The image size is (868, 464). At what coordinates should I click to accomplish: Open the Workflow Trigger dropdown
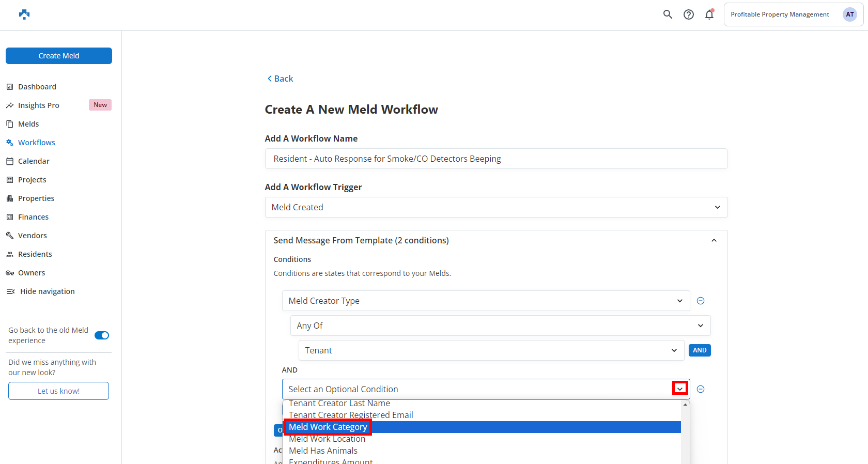(x=496, y=207)
